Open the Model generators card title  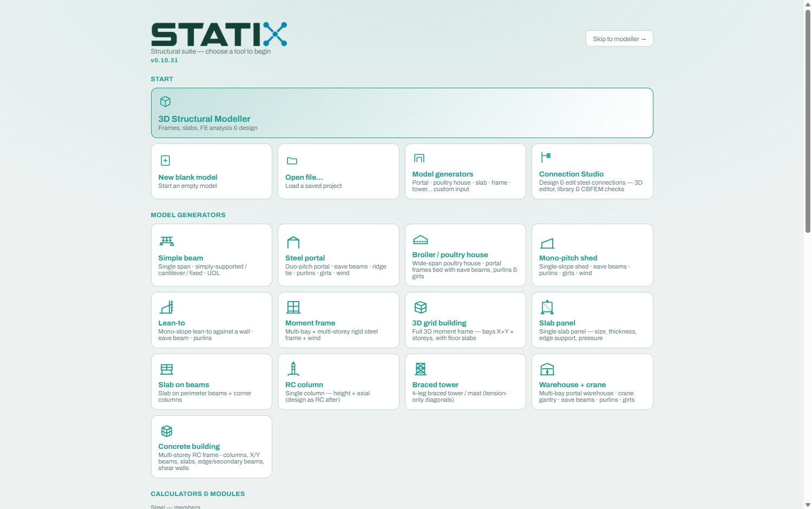coord(442,174)
